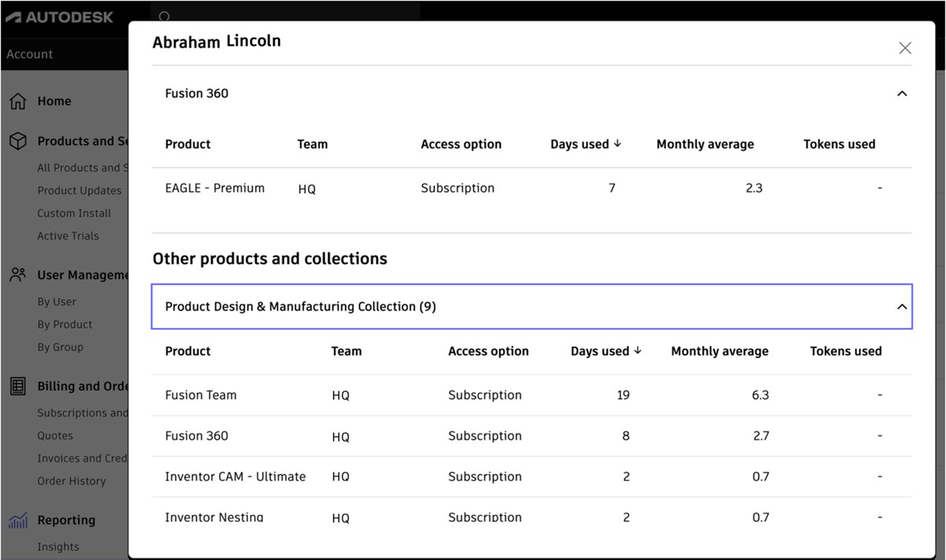946x560 pixels.
Task: Click the Autodesk logo
Action: [x=58, y=17]
